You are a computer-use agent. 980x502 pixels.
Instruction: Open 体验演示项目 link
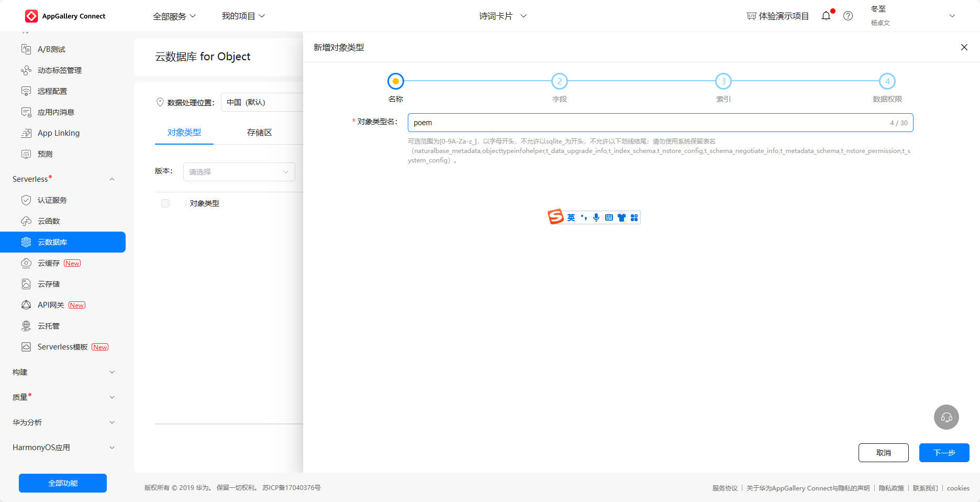[777, 16]
